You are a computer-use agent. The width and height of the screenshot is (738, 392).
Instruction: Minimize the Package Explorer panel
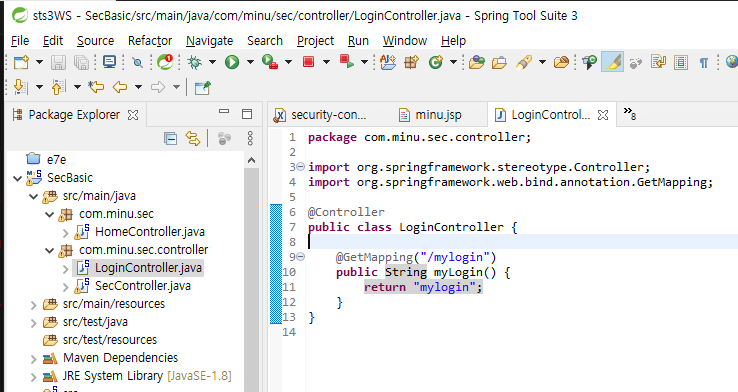(x=224, y=112)
